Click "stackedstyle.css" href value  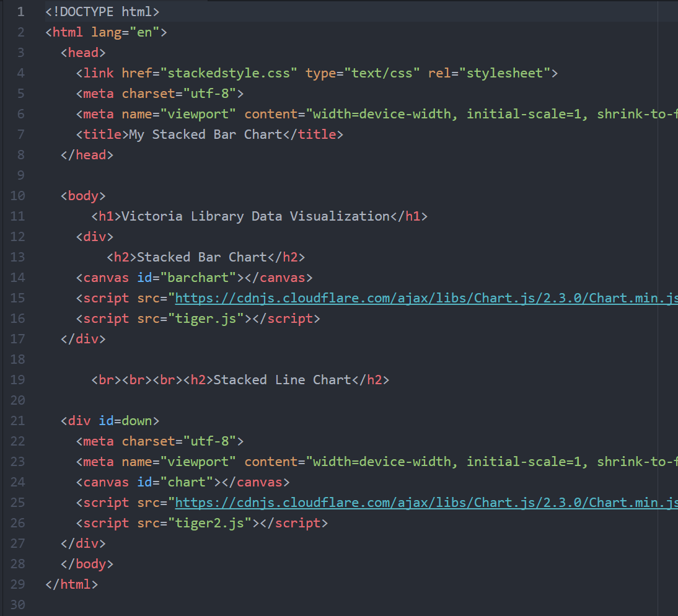229,73
